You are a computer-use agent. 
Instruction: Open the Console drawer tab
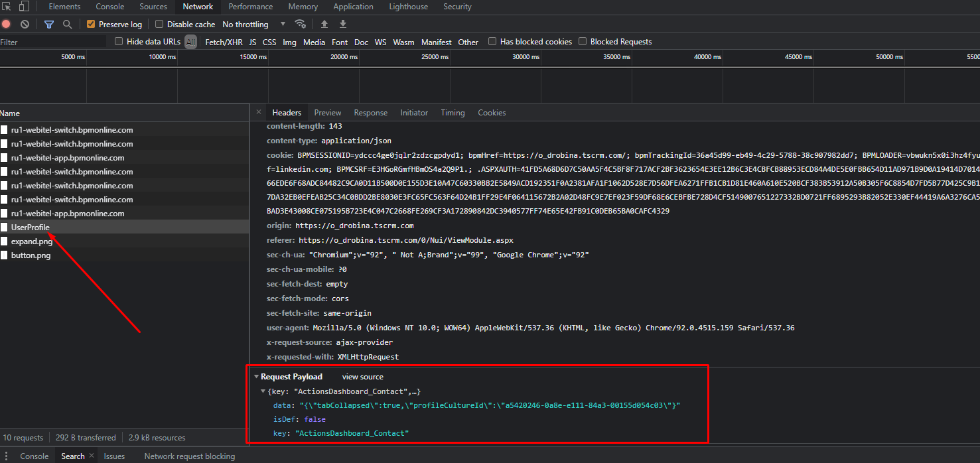(35, 456)
